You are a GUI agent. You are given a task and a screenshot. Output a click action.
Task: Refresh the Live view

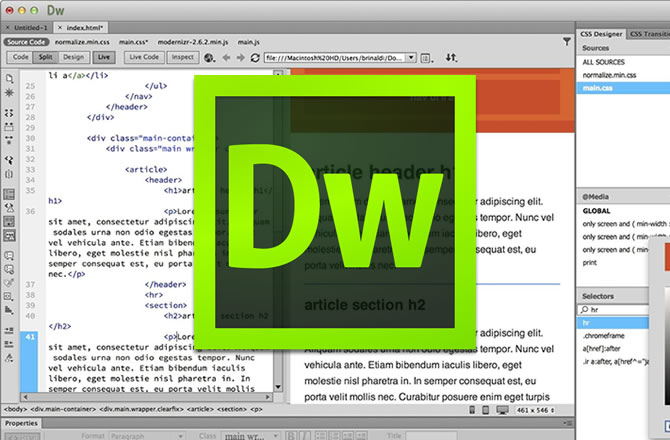click(255, 58)
